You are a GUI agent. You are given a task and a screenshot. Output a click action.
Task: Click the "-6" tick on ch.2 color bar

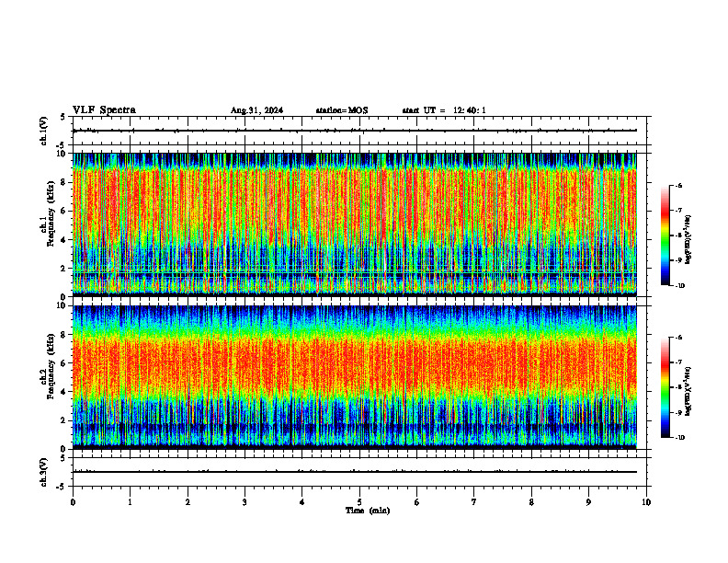coord(679,338)
